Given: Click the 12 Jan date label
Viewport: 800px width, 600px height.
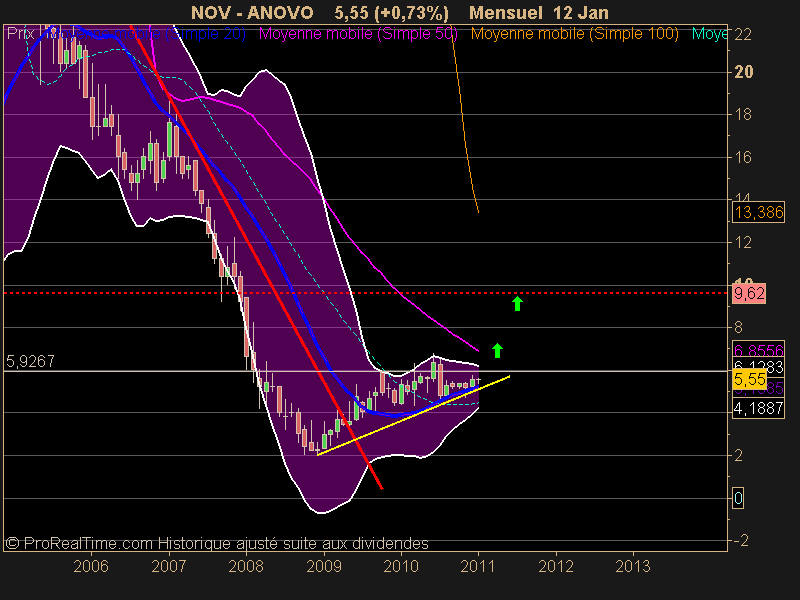Looking at the screenshot, I should click(x=580, y=13).
